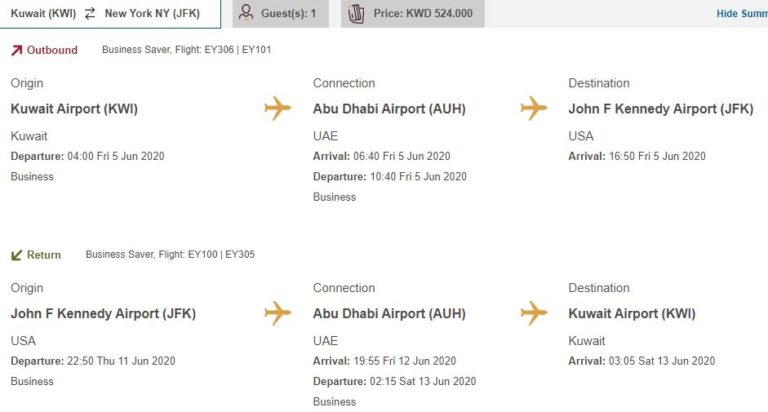Image resolution: width=768 pixels, height=412 pixels.
Task: Click the Return section label
Action: coord(43,255)
